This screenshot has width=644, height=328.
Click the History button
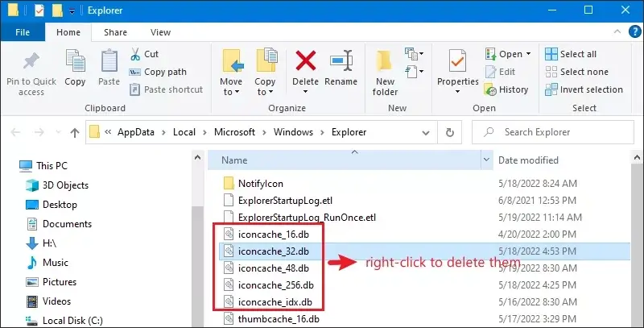tap(506, 89)
